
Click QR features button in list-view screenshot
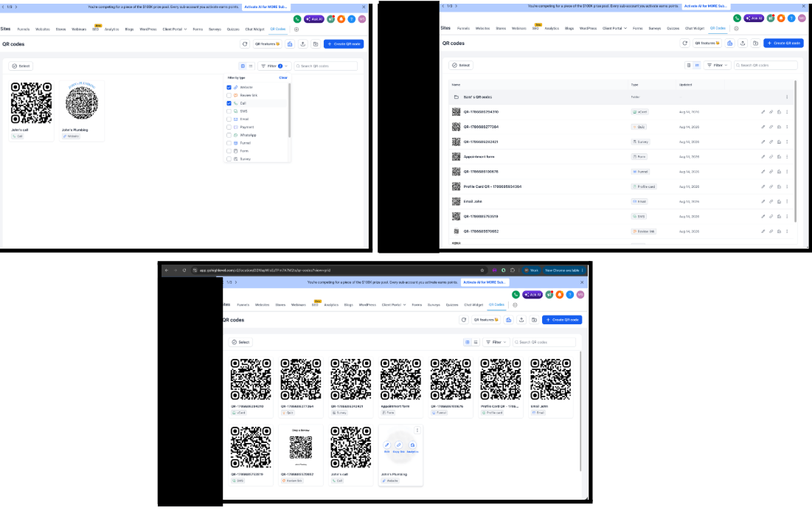click(707, 43)
